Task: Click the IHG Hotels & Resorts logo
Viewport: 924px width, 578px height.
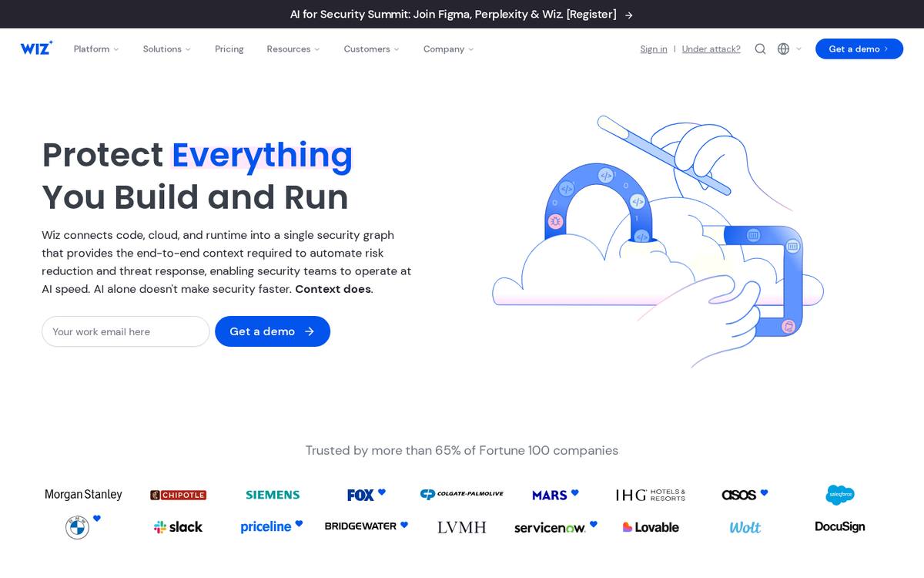Action: (651, 495)
